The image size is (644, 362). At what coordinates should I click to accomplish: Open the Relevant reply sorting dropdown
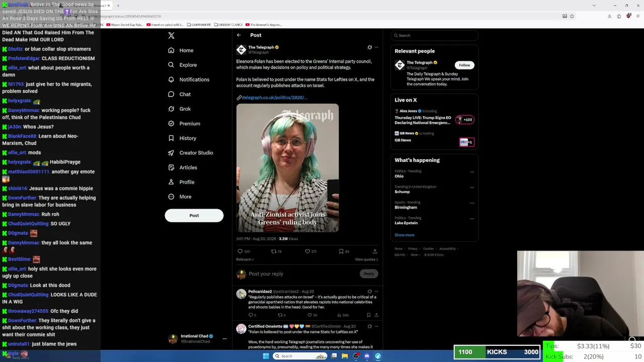click(x=245, y=259)
